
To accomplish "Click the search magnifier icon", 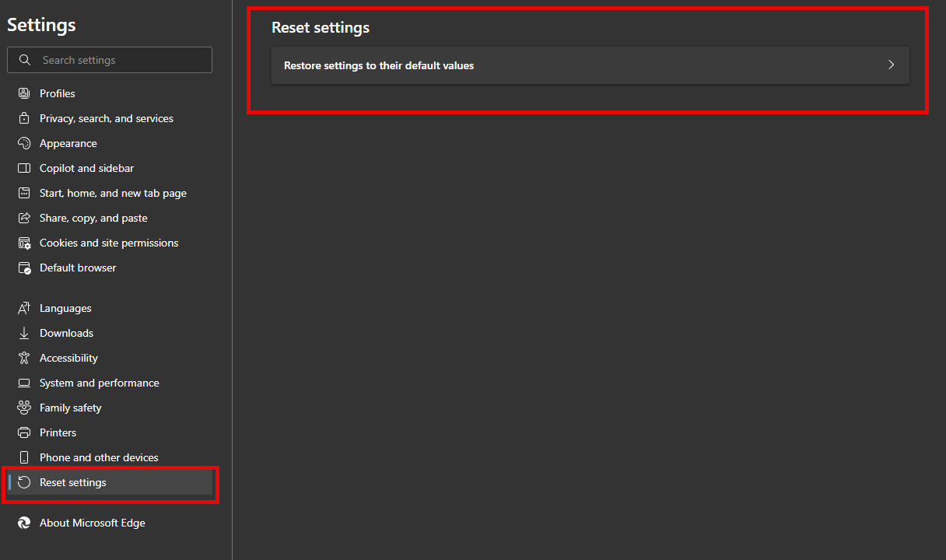I will pos(25,60).
